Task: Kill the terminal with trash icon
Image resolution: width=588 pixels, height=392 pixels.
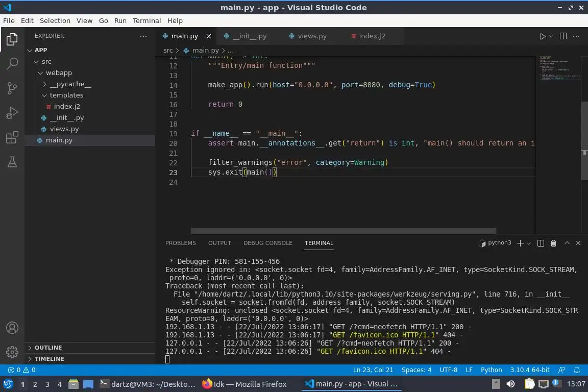Action: click(553, 243)
